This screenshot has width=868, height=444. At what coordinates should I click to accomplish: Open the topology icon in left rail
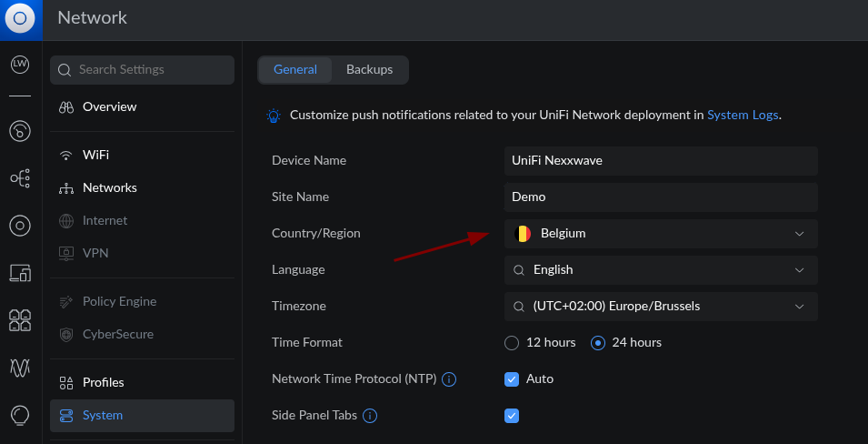[20, 178]
